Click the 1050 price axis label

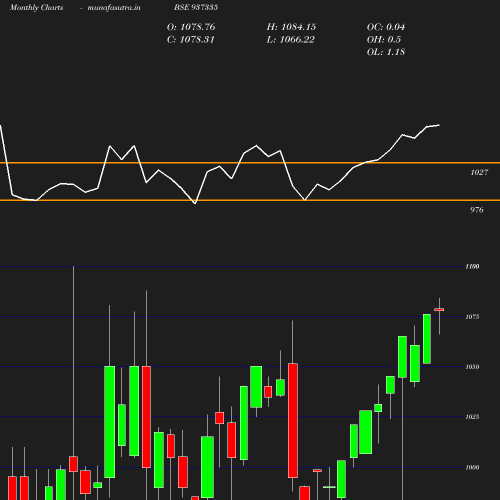[472, 367]
